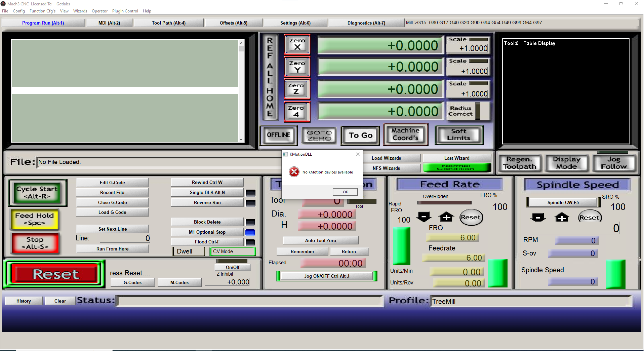Decrease feed rate with minus arrow

[x=424, y=217]
